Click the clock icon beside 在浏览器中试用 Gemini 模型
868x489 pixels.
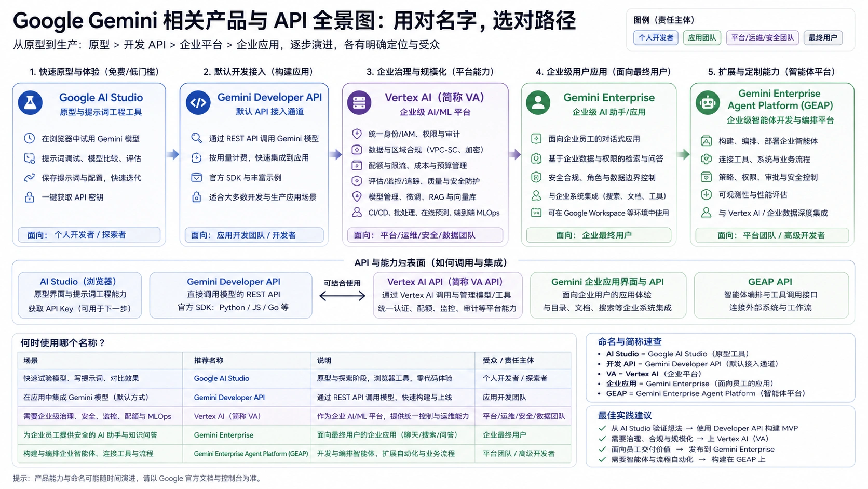30,138
